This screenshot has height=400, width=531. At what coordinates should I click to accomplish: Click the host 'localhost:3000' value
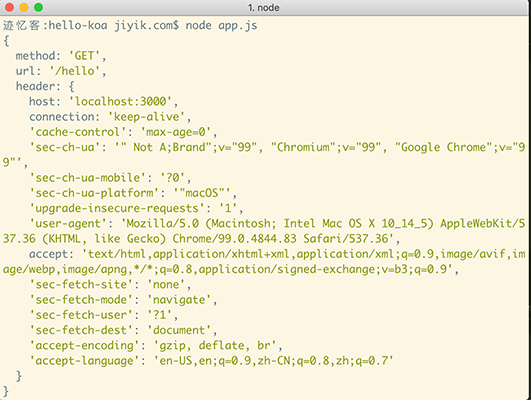point(121,101)
